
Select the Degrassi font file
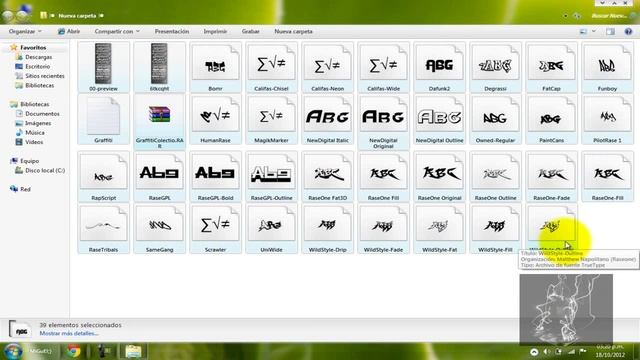point(495,67)
